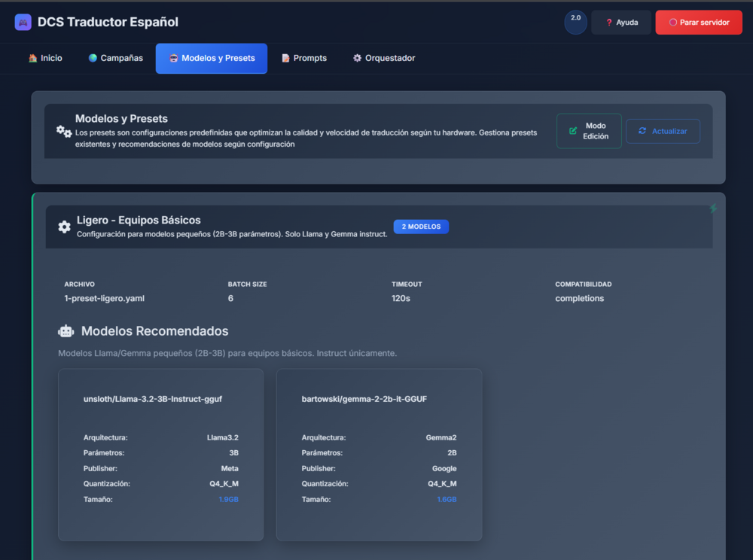Click the completions compatibility value
The height and width of the screenshot is (560, 753).
click(580, 299)
